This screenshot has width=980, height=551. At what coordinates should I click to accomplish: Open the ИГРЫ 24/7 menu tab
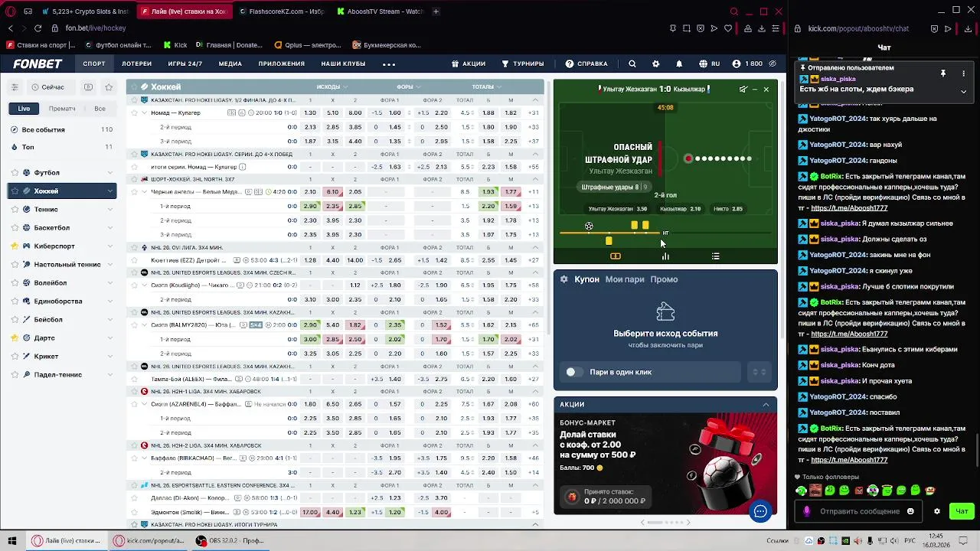(185, 64)
